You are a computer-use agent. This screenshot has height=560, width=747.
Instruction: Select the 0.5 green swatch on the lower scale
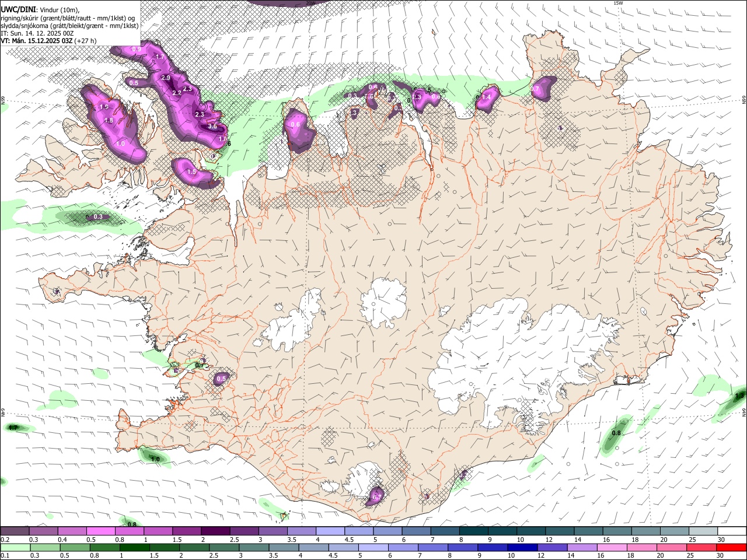(76, 547)
